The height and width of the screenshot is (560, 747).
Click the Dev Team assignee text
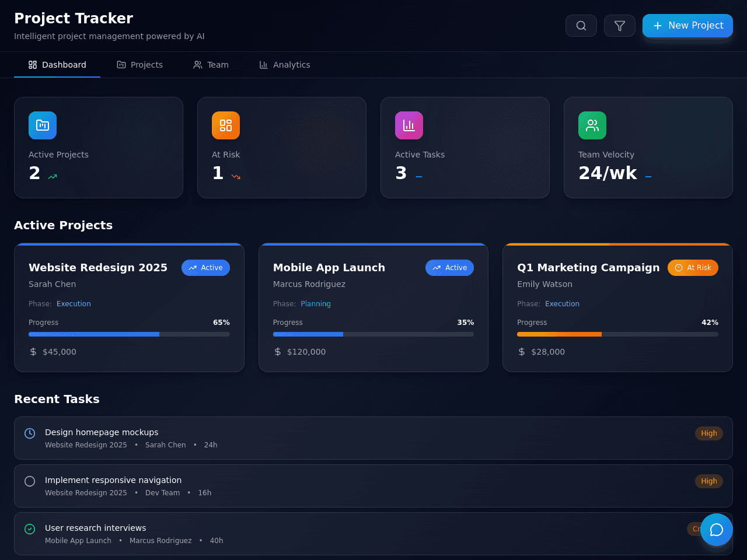click(162, 493)
